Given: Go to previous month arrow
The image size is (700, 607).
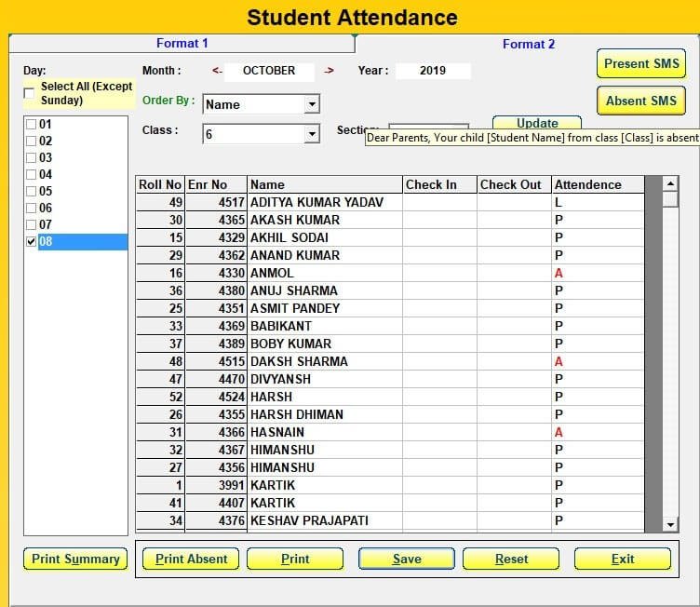Looking at the screenshot, I should click(x=217, y=71).
